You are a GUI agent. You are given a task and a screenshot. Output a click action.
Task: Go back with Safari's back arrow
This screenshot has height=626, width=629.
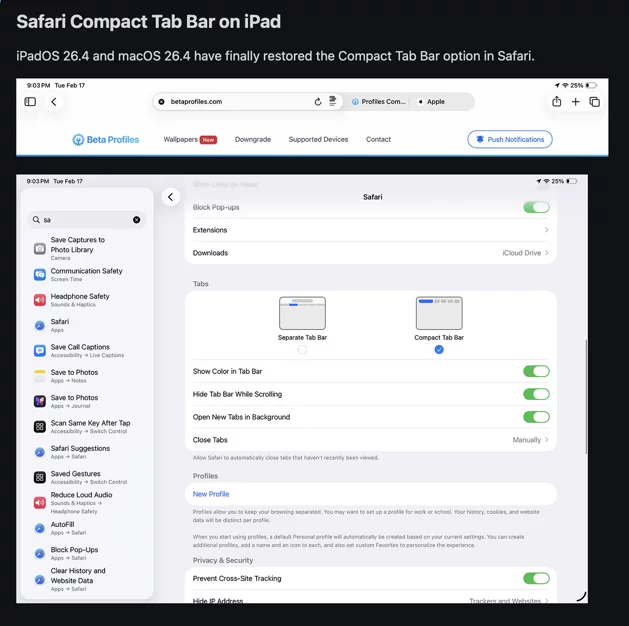[x=54, y=102]
